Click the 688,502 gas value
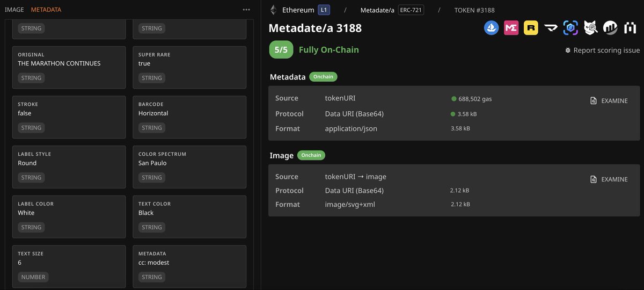The height and width of the screenshot is (290, 644). click(475, 99)
